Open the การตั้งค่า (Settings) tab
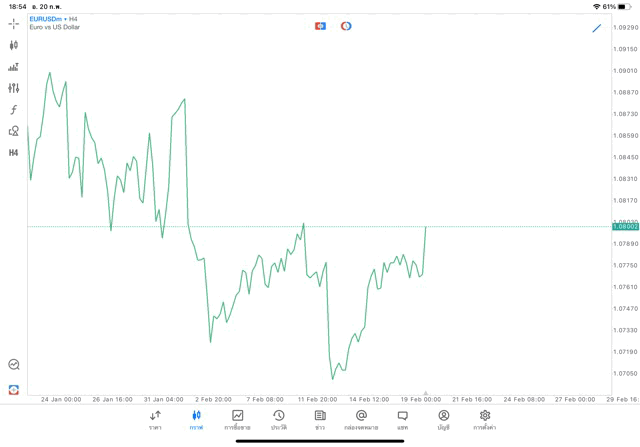The width and height of the screenshot is (640, 447). 485,419
